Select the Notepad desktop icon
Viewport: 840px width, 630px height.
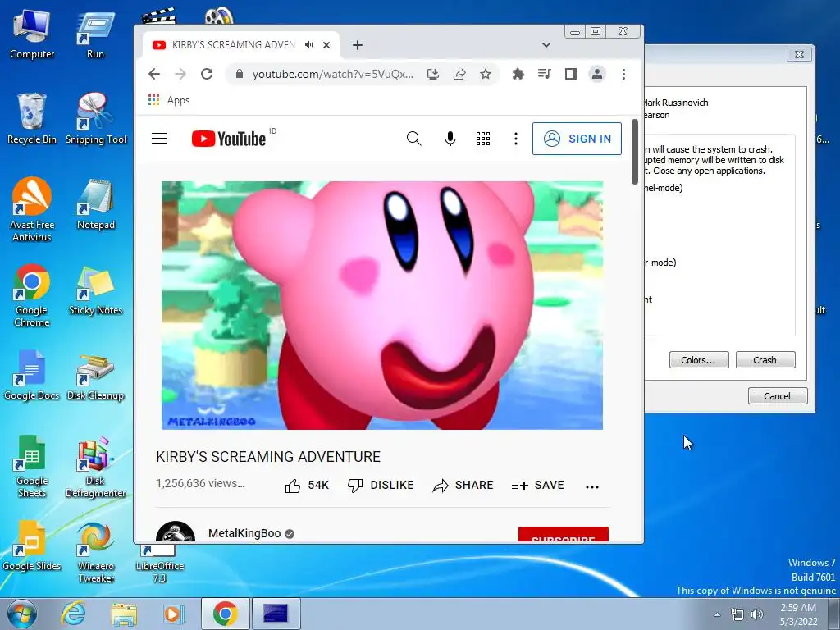pyautogui.click(x=96, y=204)
